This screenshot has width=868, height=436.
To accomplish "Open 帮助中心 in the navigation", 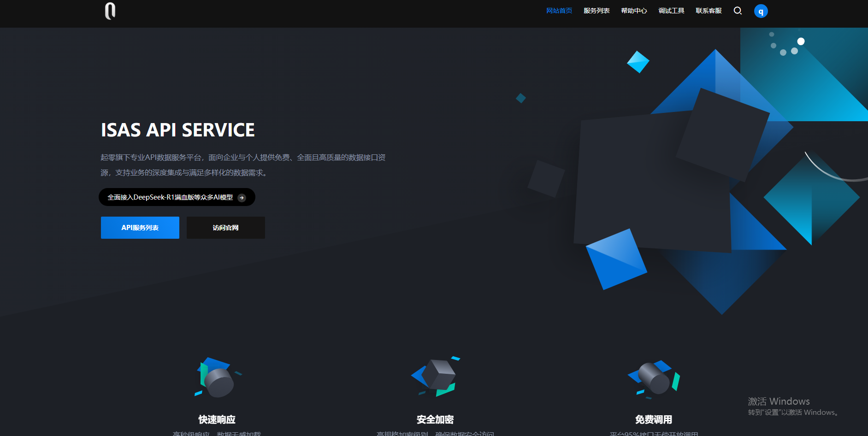I will pyautogui.click(x=634, y=11).
